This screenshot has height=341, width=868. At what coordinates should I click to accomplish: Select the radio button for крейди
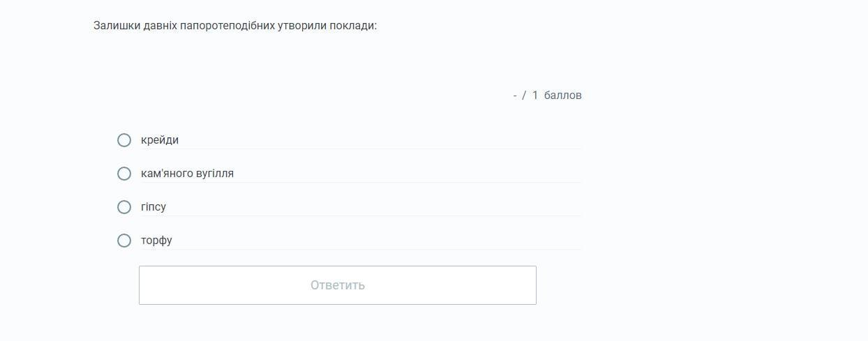[124, 140]
